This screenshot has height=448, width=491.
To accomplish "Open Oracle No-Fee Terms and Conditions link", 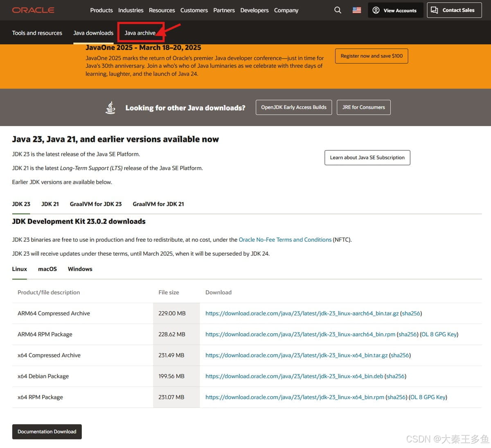I will (285, 240).
